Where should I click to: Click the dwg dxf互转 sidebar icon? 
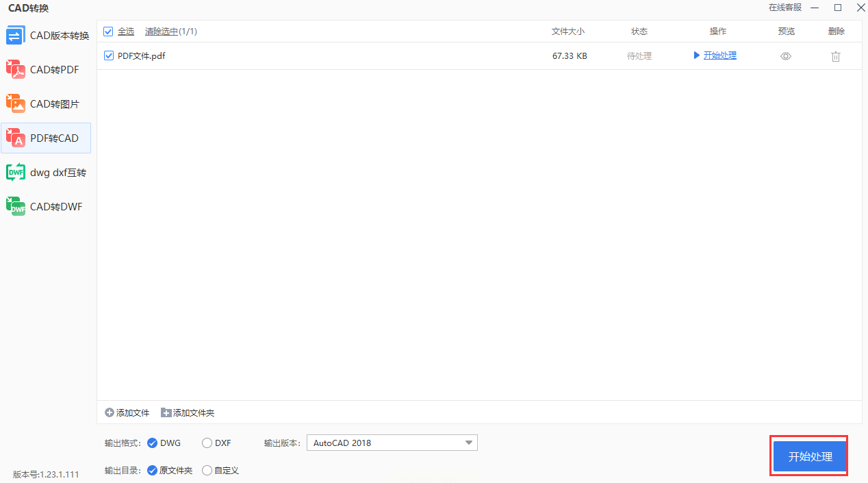[16, 173]
